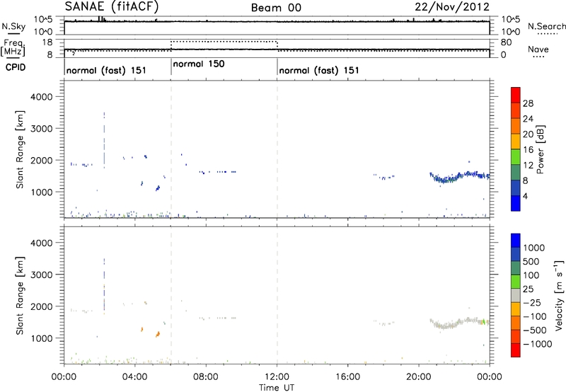
Task: Select the N.Search legend label
Action: pos(546,26)
